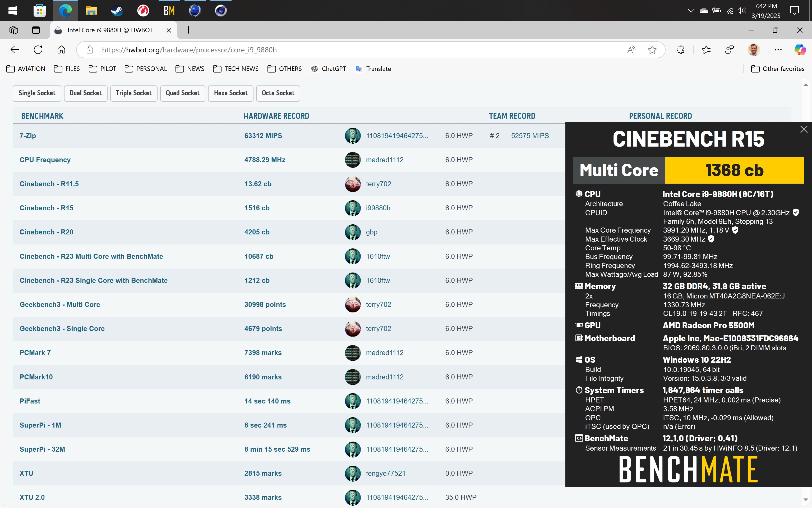Select the Octa Socket filter
The height and width of the screenshot is (508, 812).
[x=278, y=93]
